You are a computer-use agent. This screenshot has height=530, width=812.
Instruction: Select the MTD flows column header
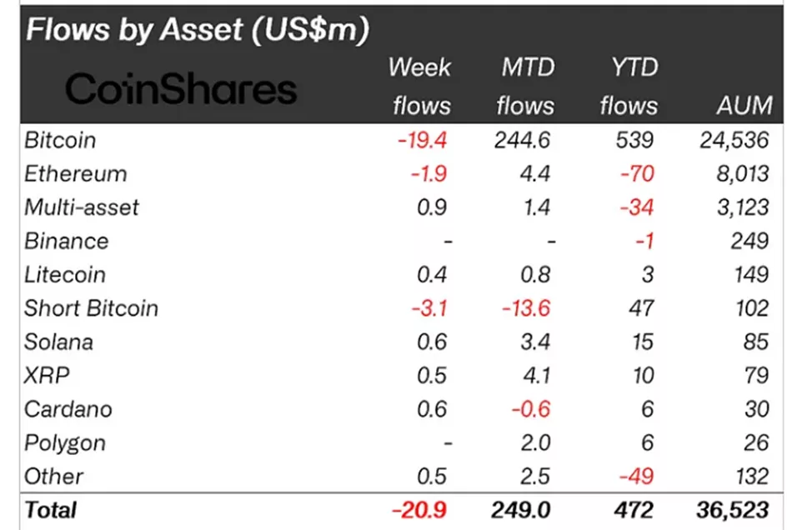point(524,87)
